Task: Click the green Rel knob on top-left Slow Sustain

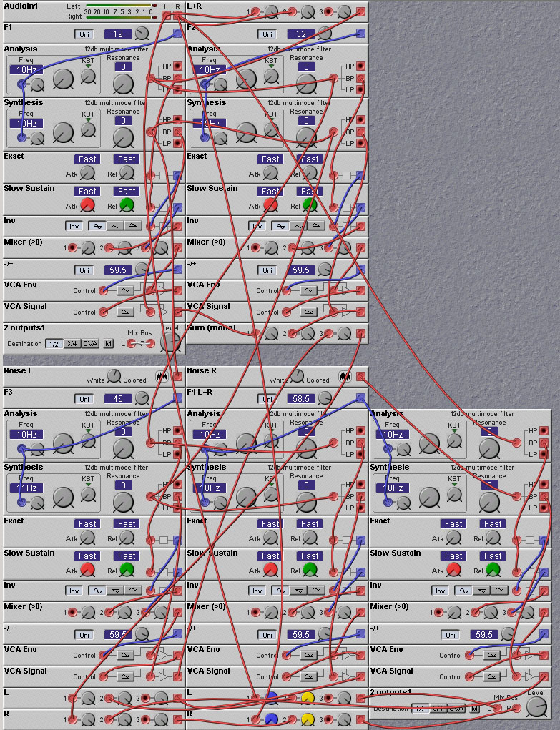Action: pyautogui.click(x=127, y=206)
